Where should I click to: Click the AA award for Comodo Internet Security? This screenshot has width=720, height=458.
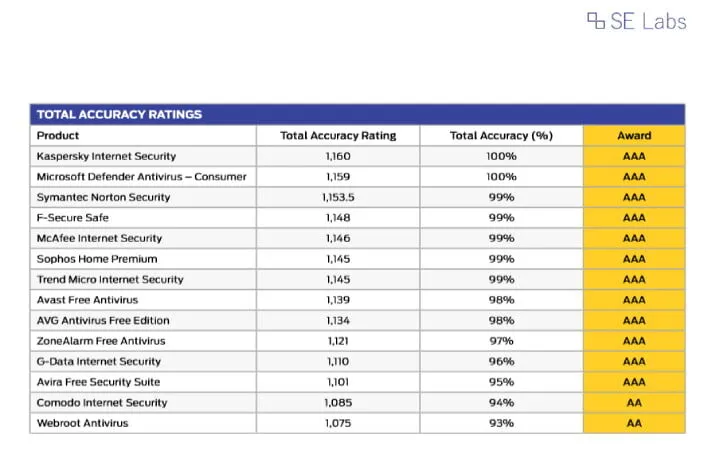(634, 403)
